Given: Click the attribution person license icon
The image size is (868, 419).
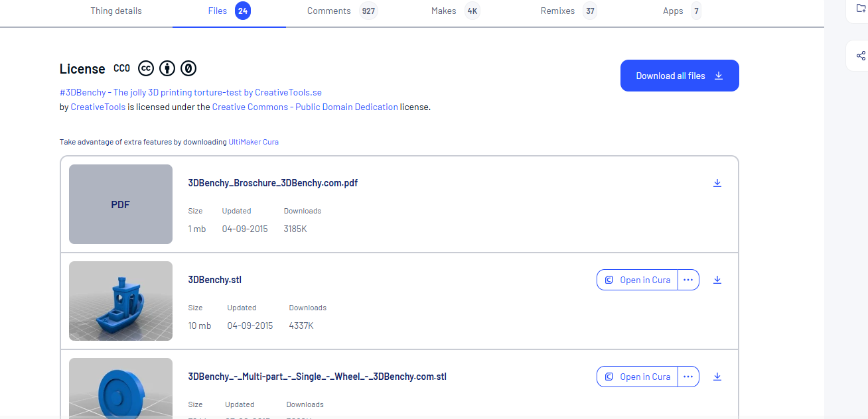Looking at the screenshot, I should coord(167,68).
